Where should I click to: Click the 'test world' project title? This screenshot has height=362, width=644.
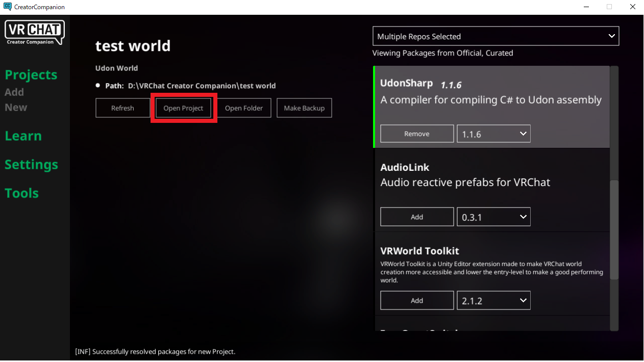point(133,46)
